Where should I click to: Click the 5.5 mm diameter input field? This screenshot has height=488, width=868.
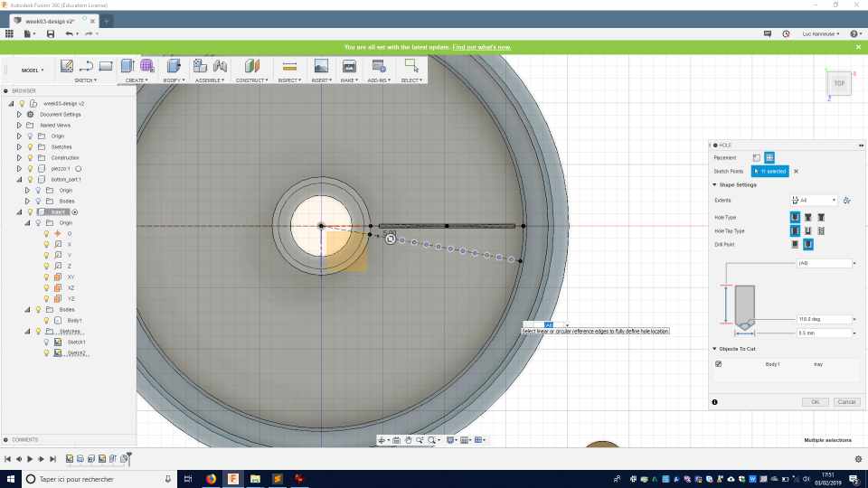click(x=824, y=333)
